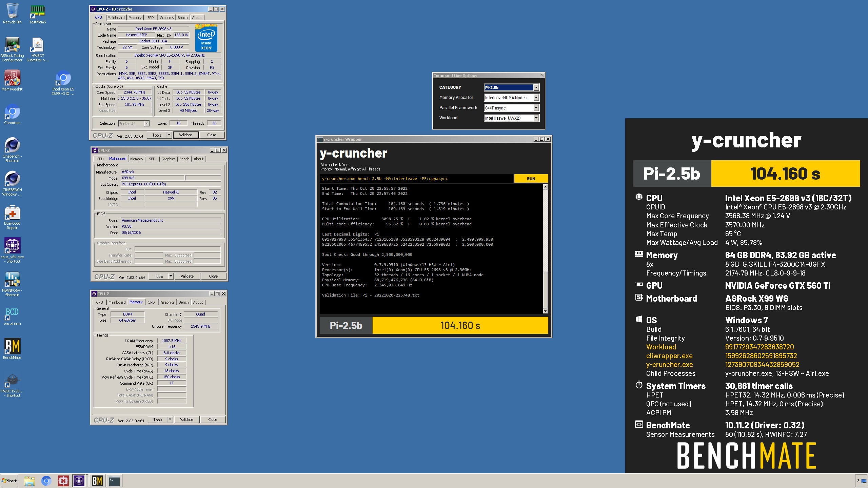
Task: Open the red chip taskbar icon
Action: 63,481
